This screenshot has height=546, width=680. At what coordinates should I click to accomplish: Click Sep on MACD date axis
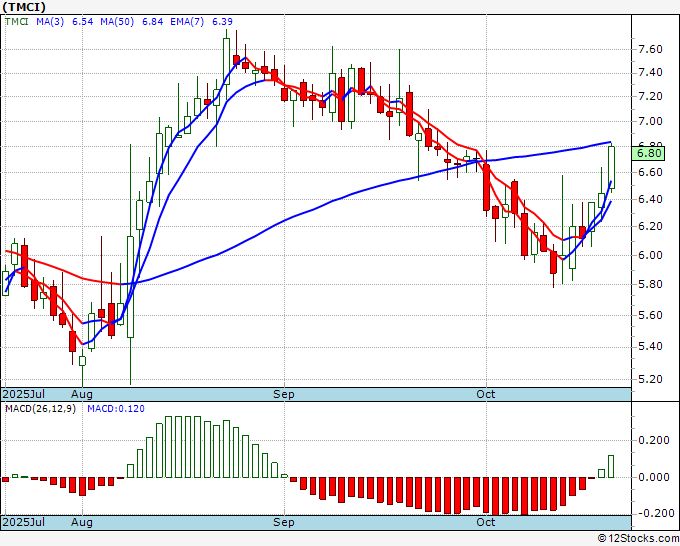(x=284, y=522)
